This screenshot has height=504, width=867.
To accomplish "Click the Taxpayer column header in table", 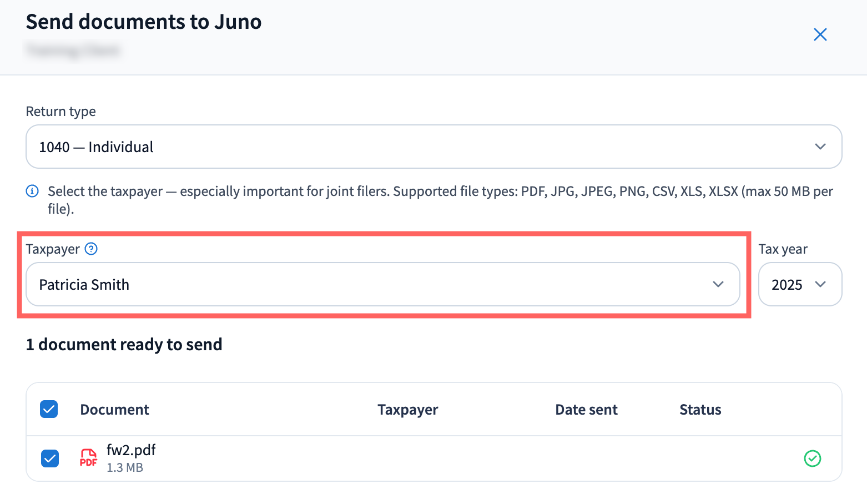I will pyautogui.click(x=408, y=410).
